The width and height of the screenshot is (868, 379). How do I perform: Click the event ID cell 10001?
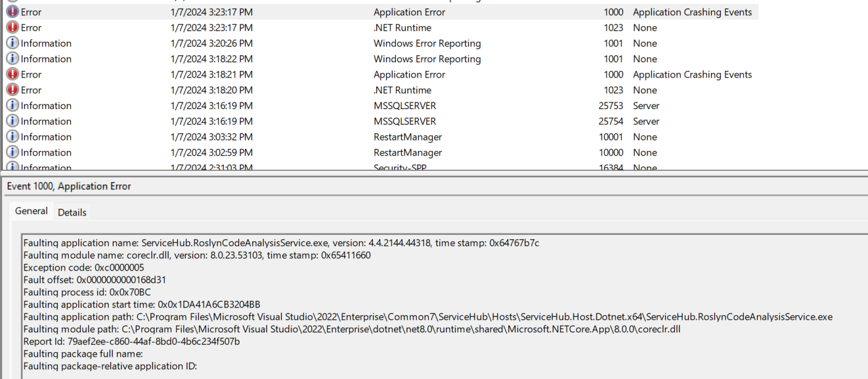[611, 137]
